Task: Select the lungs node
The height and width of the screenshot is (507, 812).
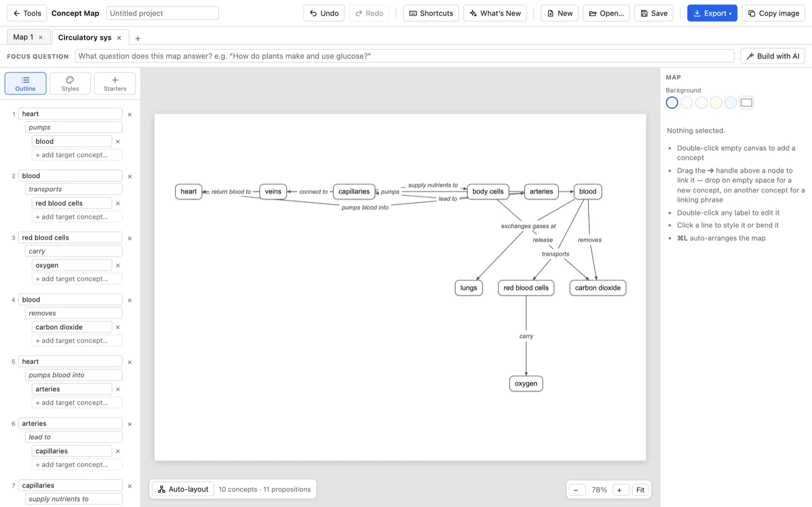Action: point(469,288)
